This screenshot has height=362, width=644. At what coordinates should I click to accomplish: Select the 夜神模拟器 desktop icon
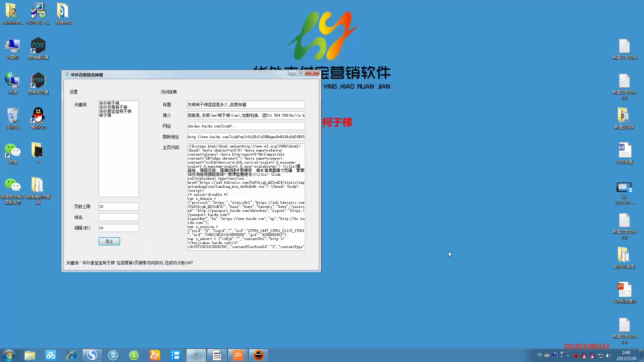coord(38,49)
